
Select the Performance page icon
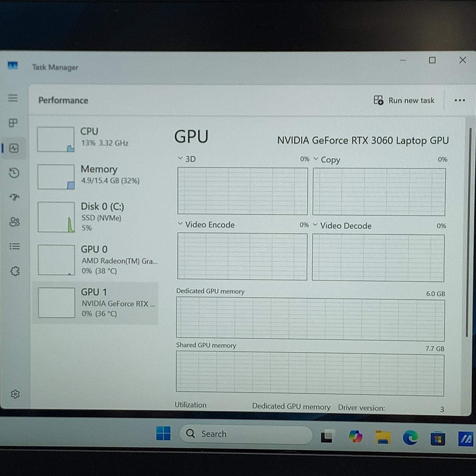[x=14, y=148]
